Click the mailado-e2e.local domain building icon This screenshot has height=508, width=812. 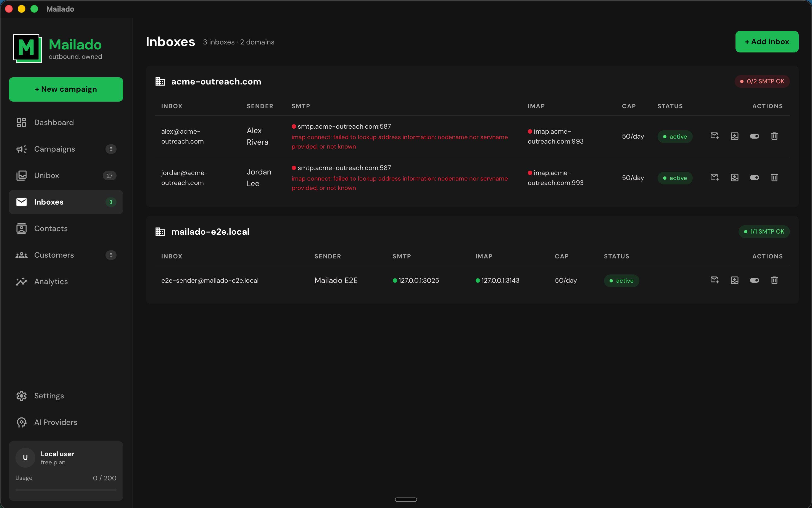(160, 231)
